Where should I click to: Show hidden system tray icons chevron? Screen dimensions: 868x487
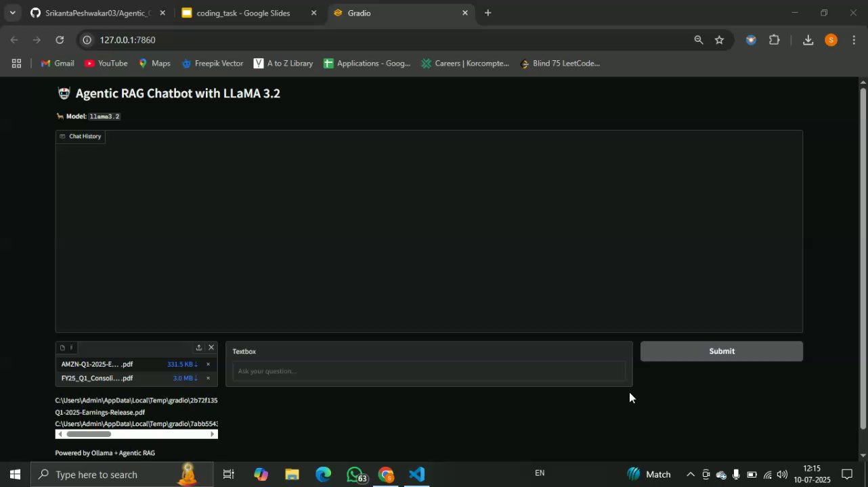(x=691, y=475)
